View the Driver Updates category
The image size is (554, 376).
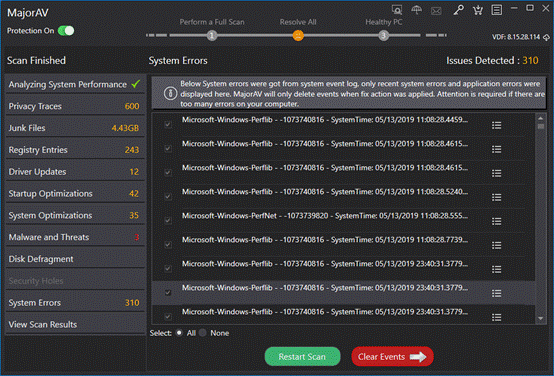(x=75, y=172)
